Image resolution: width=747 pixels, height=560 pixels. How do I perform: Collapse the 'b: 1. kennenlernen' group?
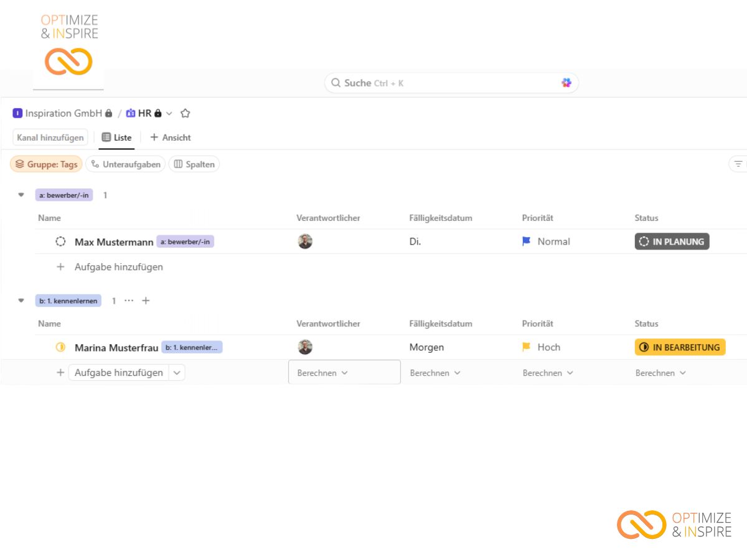pyautogui.click(x=21, y=301)
